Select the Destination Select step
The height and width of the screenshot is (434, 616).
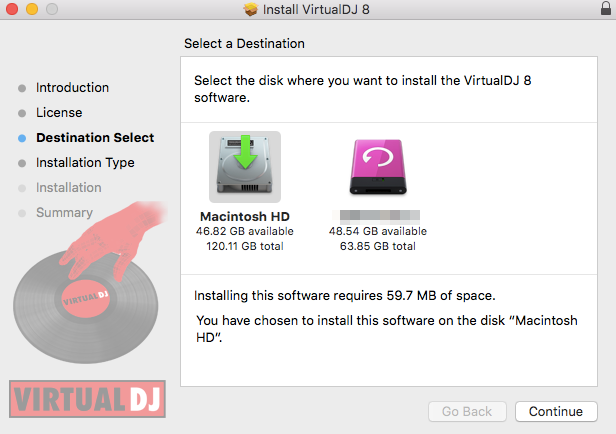click(95, 138)
